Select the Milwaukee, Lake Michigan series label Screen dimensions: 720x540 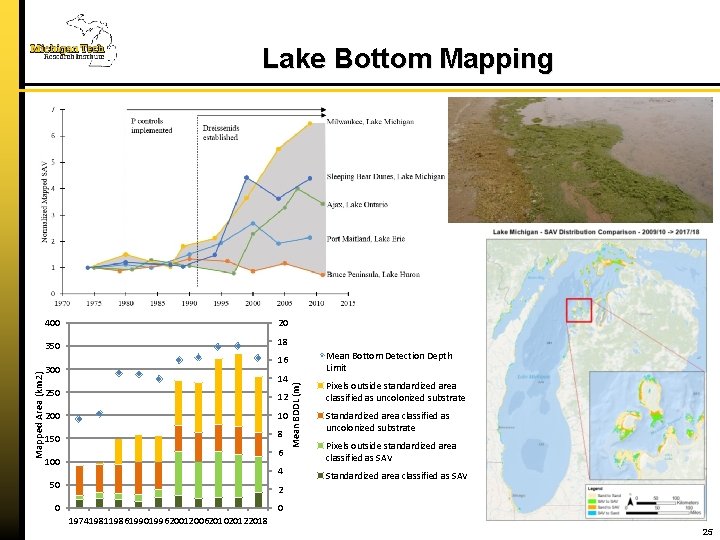pyautogui.click(x=370, y=122)
